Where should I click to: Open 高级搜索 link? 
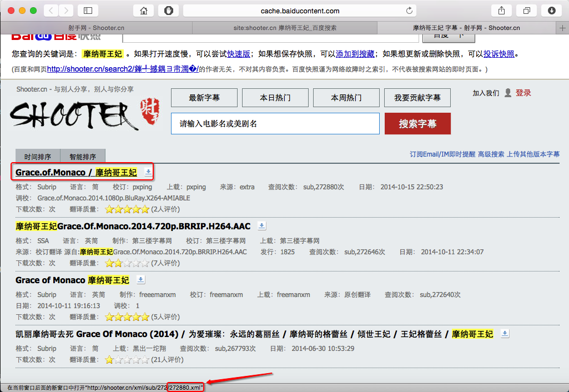pos(491,154)
